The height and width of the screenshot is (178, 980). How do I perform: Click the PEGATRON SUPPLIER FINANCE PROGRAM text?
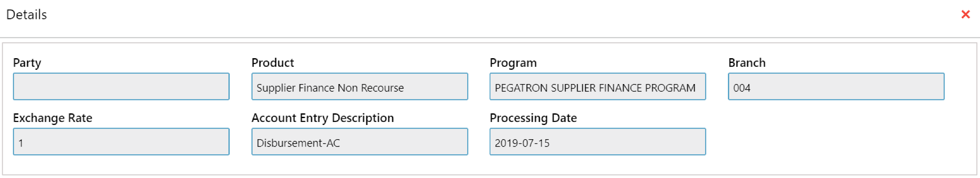[595, 88]
